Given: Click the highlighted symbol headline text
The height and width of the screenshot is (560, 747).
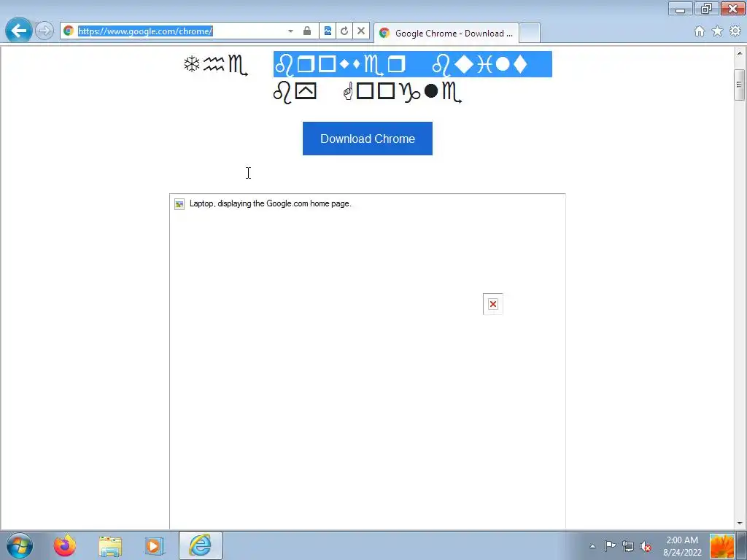Looking at the screenshot, I should 413,64.
